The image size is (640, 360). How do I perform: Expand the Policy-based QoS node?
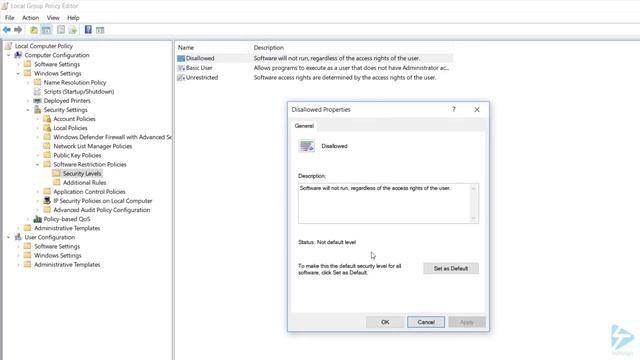tap(28, 219)
